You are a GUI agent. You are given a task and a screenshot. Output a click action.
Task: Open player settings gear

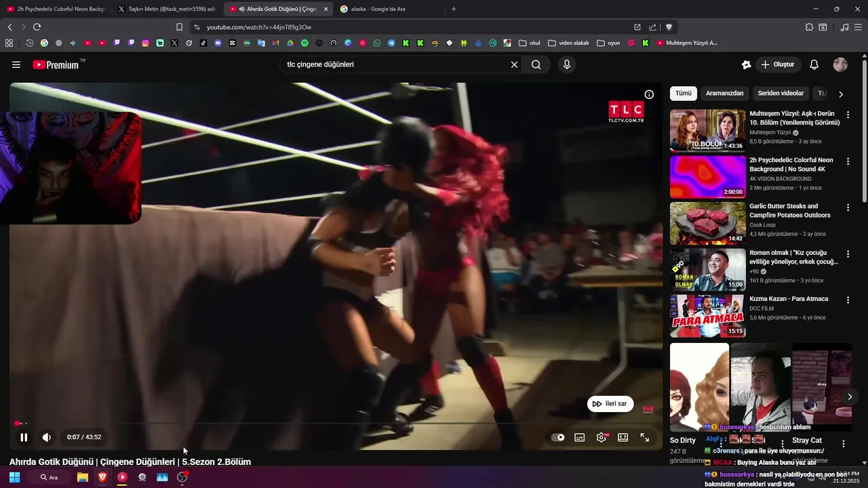[601, 437]
